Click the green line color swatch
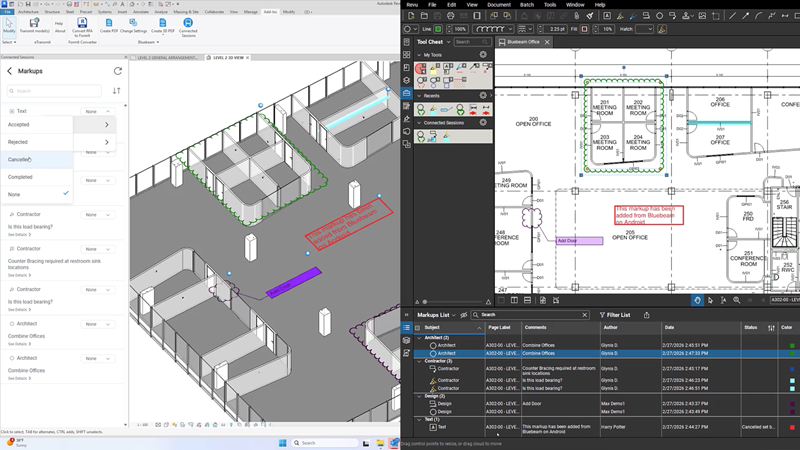 (x=438, y=29)
